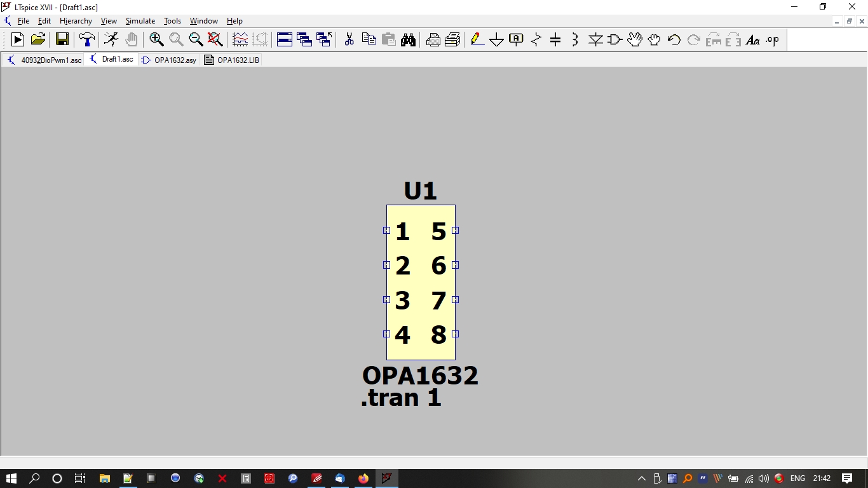This screenshot has height=488, width=868.
Task: Place a Resistor component
Action: pos(536,40)
